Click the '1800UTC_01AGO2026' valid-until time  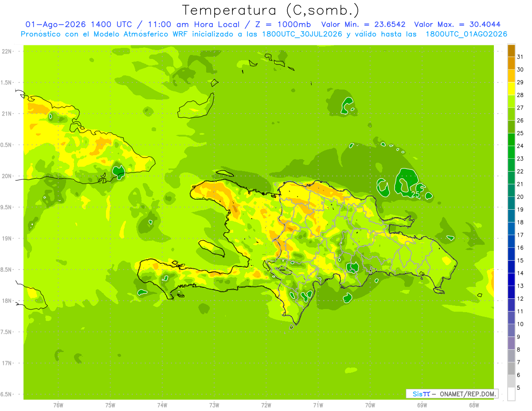click(x=466, y=34)
